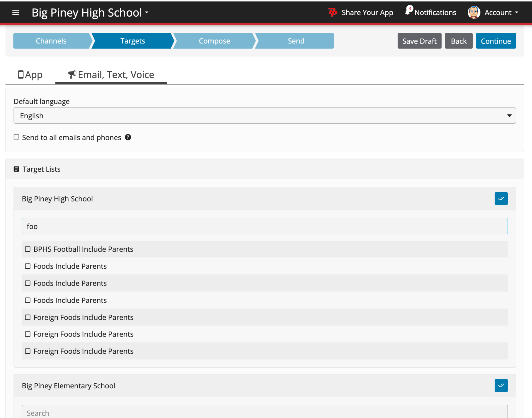Check the first Foods Include Parents box
Screen dimensions: 532x418
[28, 266]
